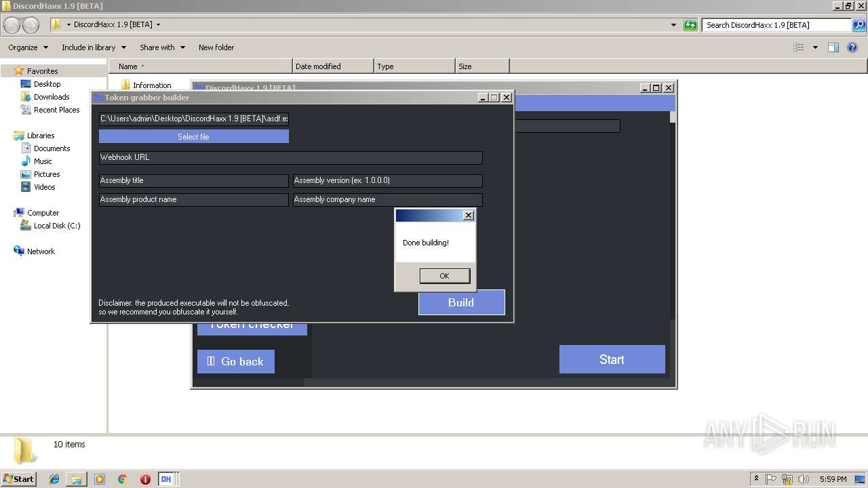Sort by the Type column header
This screenshot has height=488, width=868.
pyautogui.click(x=414, y=66)
